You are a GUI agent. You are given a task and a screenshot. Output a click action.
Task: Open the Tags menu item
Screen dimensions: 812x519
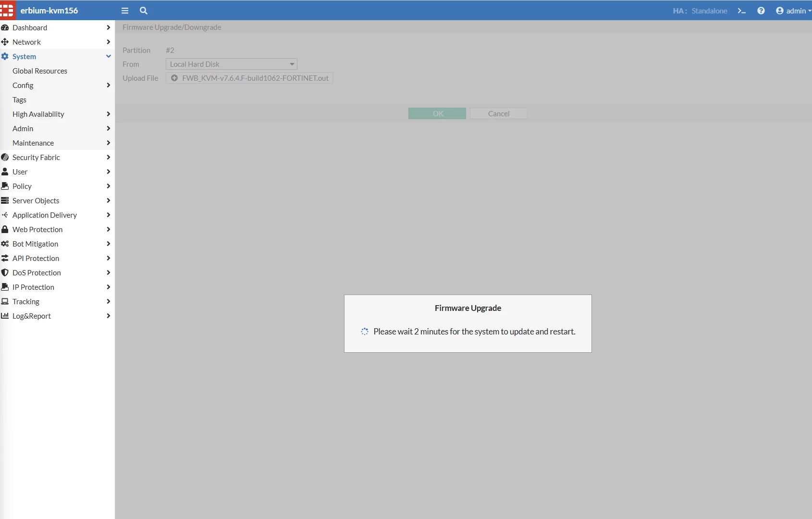click(57, 99)
